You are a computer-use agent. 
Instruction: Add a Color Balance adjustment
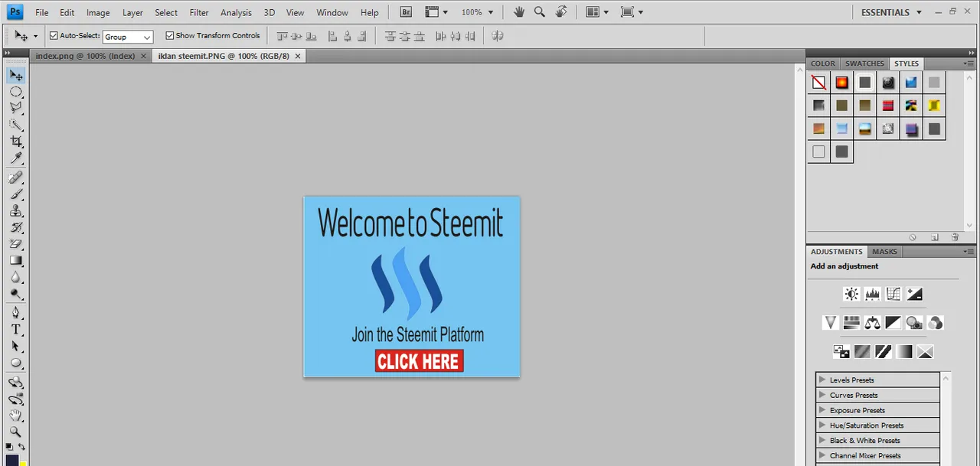click(x=872, y=323)
